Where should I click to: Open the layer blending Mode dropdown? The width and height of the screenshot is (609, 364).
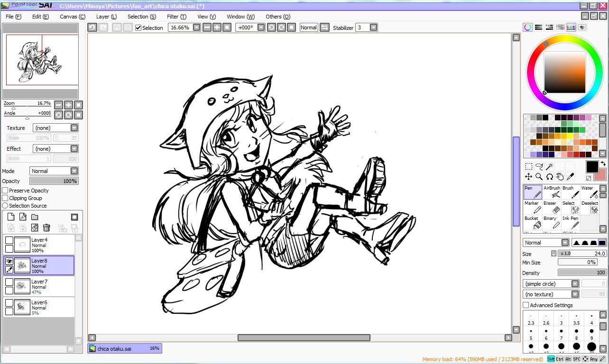click(x=54, y=171)
